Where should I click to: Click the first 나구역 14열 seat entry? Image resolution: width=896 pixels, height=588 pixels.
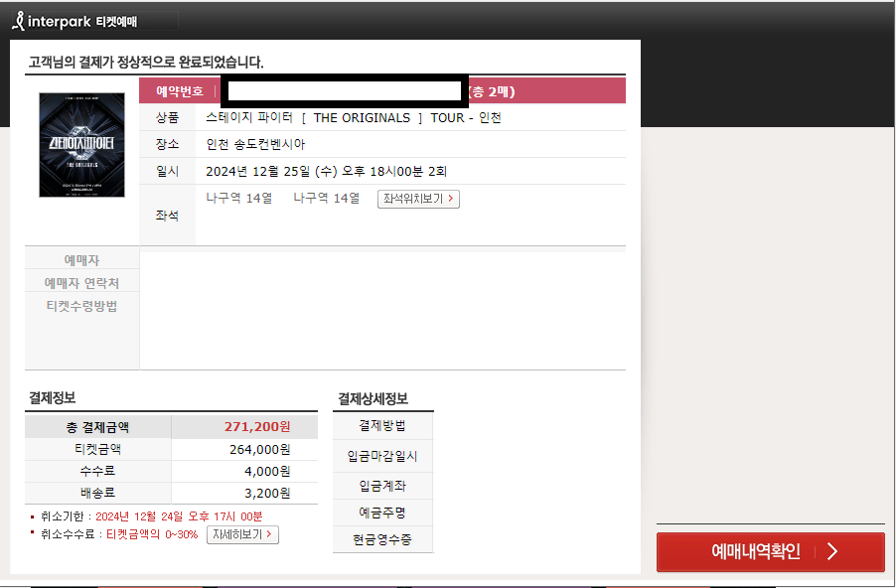point(238,199)
